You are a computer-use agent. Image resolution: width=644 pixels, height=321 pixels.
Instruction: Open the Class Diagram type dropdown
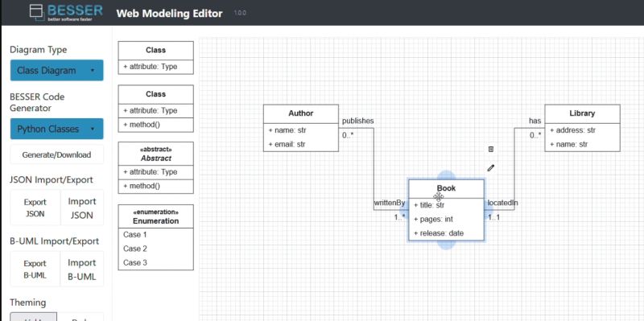coord(56,70)
